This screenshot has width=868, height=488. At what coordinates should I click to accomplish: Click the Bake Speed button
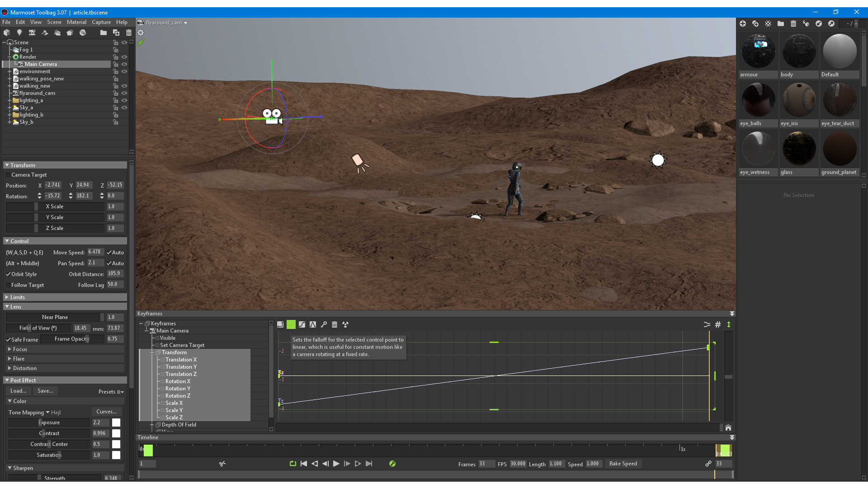coord(623,464)
